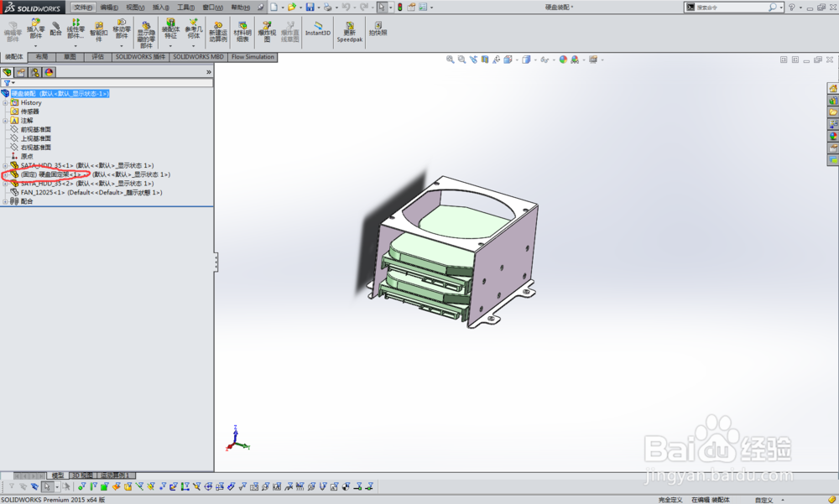Click the 智能扣件 (Smart Fasteners) icon
The width and height of the screenshot is (839, 504).
(x=98, y=32)
